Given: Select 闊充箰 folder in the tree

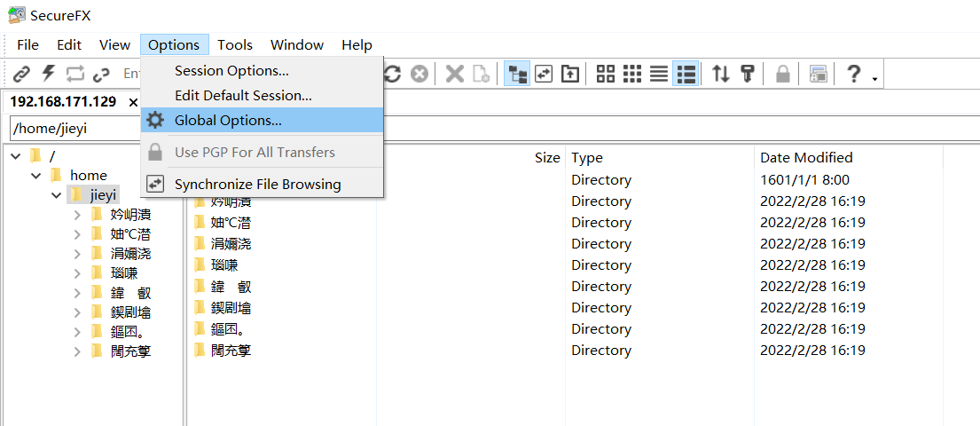Looking at the screenshot, I should (130, 351).
